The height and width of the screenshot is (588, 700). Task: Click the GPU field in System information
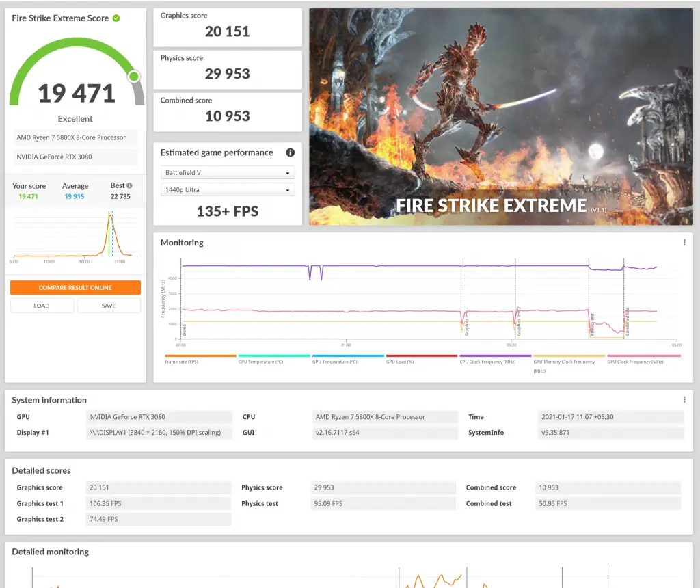159,417
